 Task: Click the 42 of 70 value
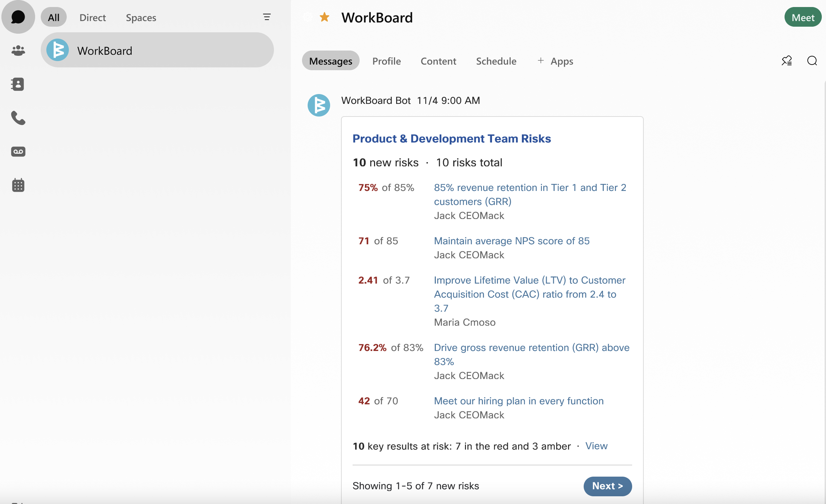pyautogui.click(x=378, y=401)
